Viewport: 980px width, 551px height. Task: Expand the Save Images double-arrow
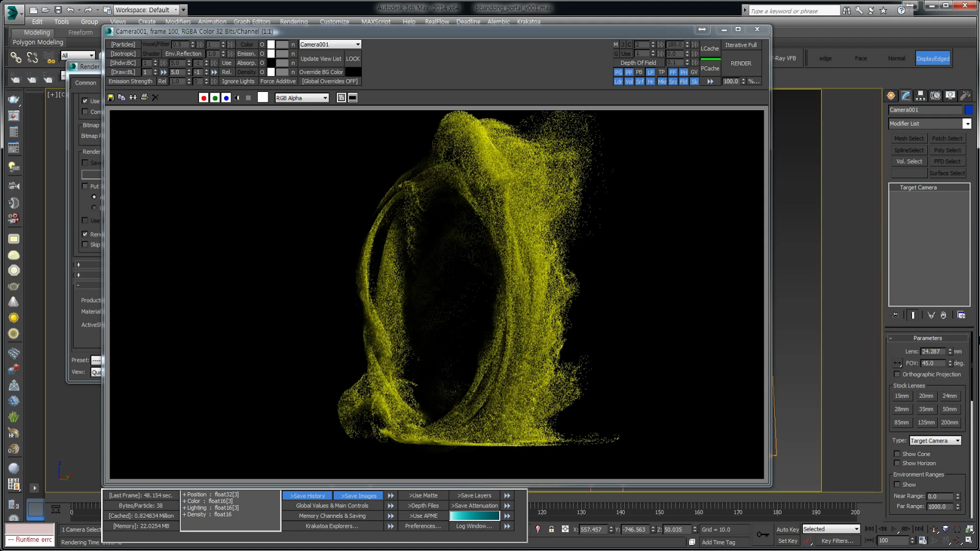391,496
